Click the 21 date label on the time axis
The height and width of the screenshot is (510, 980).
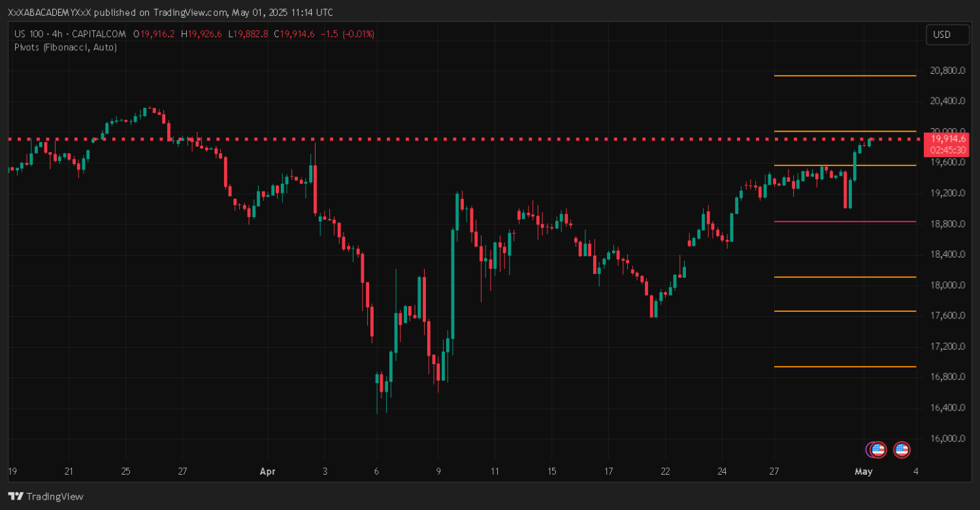pos(69,471)
